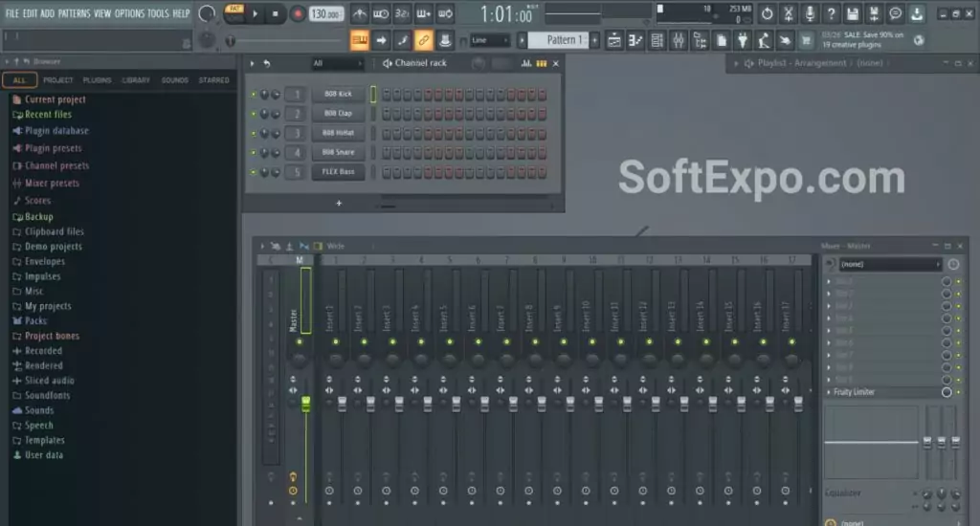Click the cut tool icon in top toolbar
Viewport: 980px width, 526px height.
[789, 13]
